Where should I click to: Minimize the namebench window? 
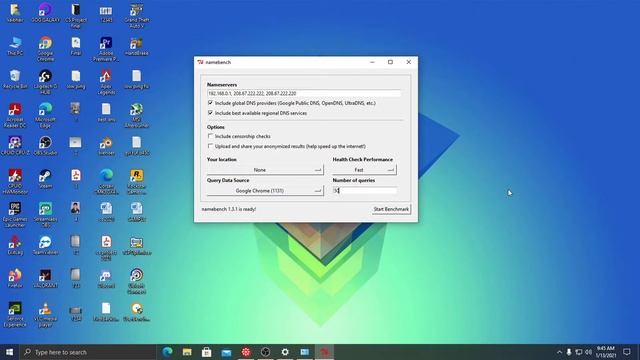(372, 62)
